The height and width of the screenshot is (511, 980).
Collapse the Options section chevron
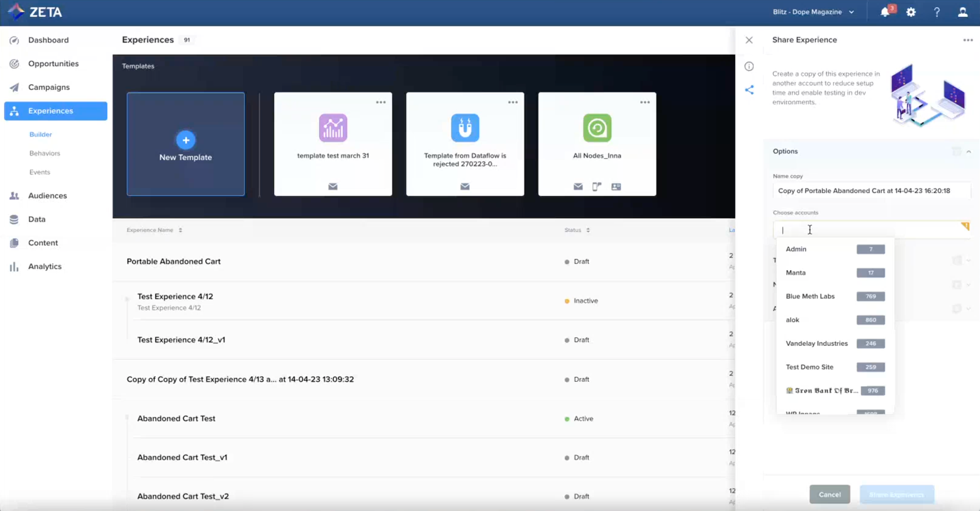[969, 151]
